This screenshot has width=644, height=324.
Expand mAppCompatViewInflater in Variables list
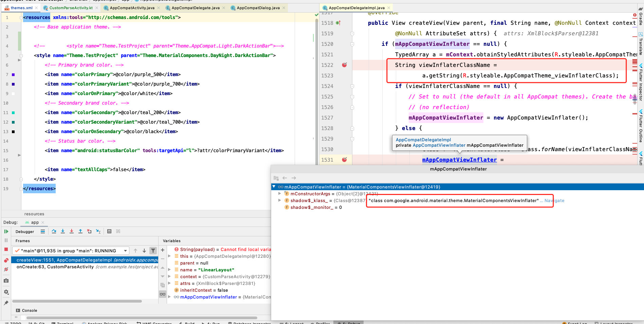169,297
